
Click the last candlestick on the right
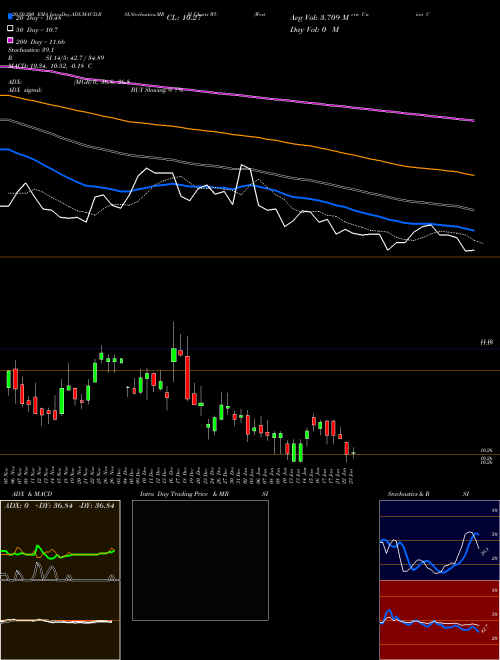(x=354, y=453)
